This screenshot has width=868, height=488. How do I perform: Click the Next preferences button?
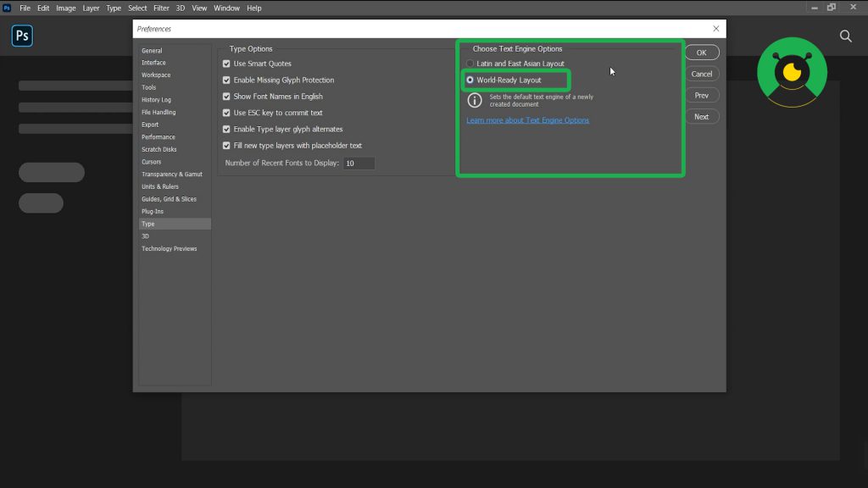pyautogui.click(x=701, y=117)
